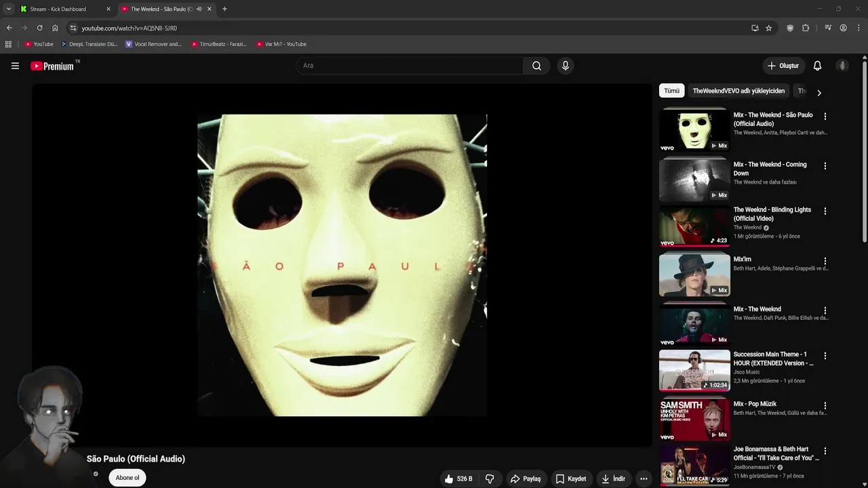Open the Mix - São Paulo mask thumbnail
Screen dimensions: 868x488
[x=694, y=130]
